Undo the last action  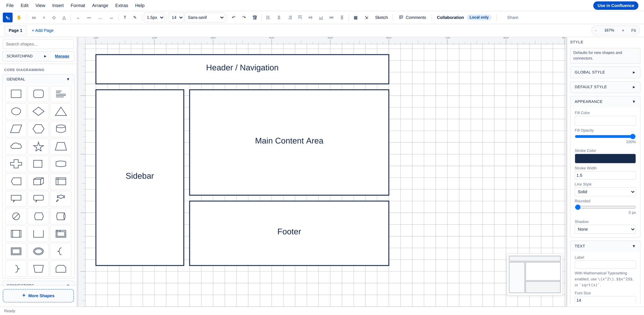pyautogui.click(x=233, y=17)
